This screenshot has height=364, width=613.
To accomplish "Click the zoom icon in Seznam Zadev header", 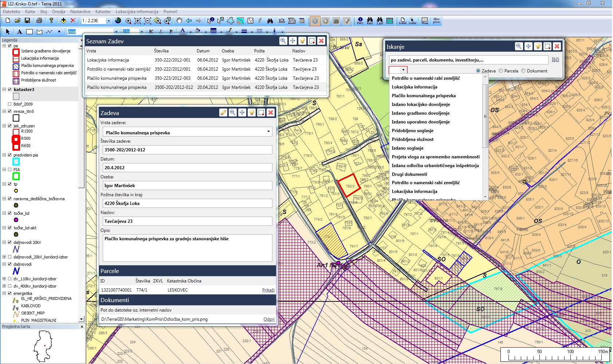I will click(283, 41).
